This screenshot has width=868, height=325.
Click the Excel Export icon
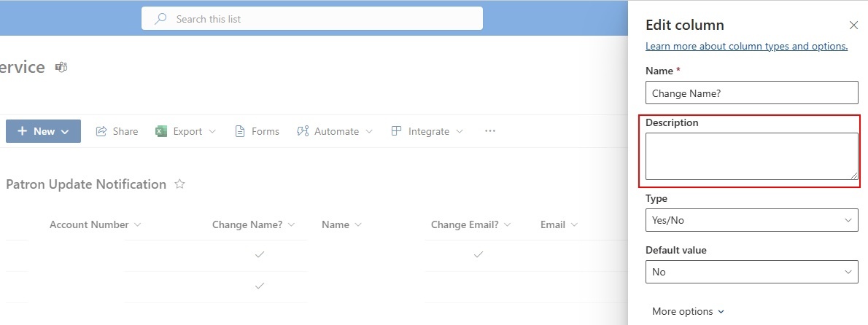161,131
